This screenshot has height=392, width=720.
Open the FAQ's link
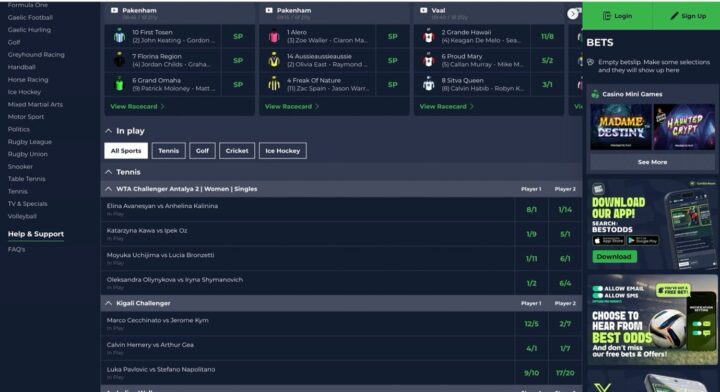pyautogui.click(x=17, y=250)
